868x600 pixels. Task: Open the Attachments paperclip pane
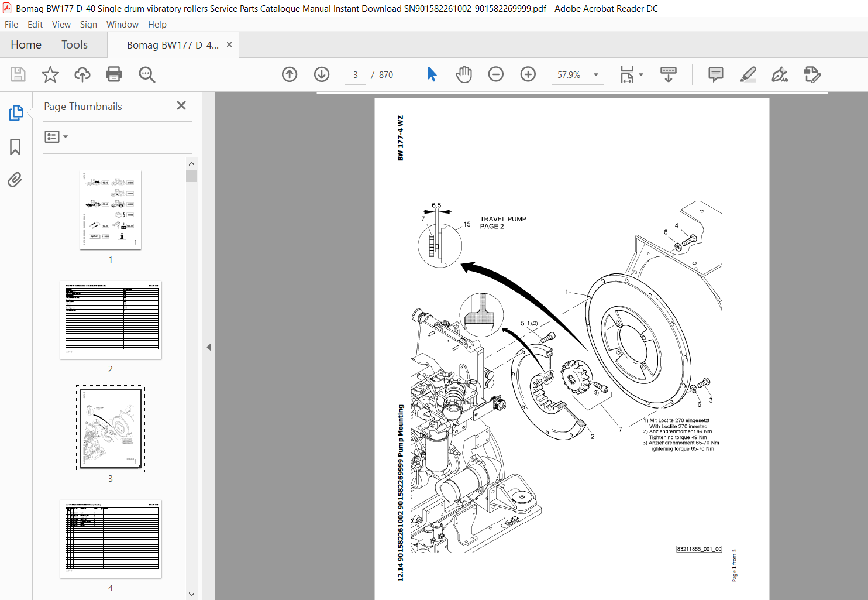[16, 179]
